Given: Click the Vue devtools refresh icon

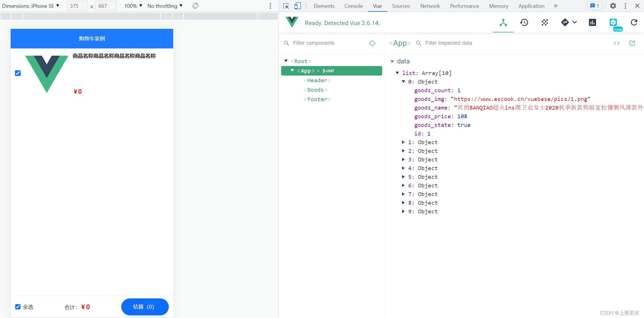Looking at the screenshot, I should 634,22.
